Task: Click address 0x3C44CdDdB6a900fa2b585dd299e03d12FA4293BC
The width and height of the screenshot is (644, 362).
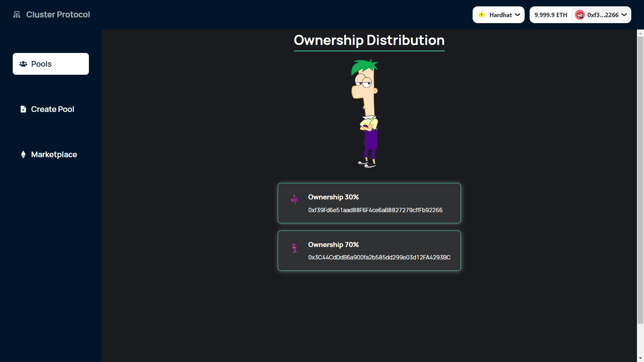Action: click(379, 257)
